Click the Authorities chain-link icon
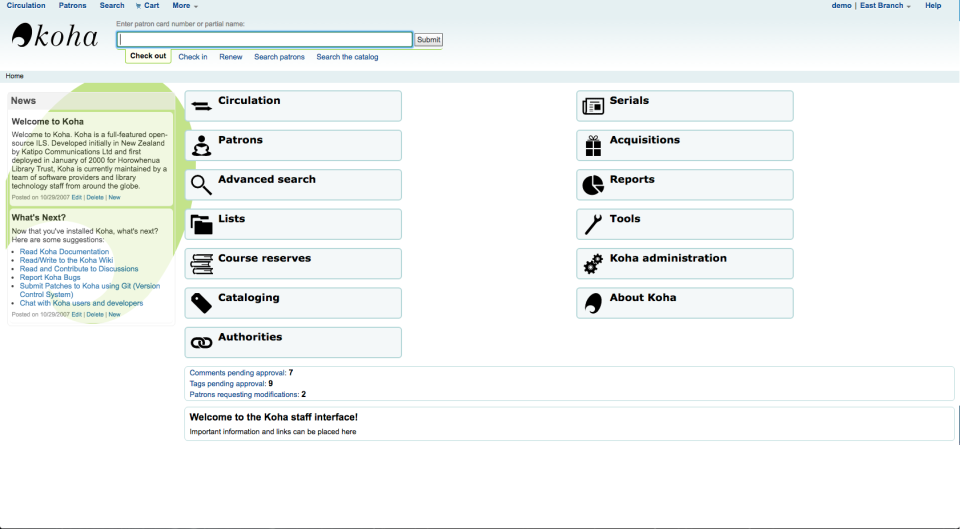960x529 pixels. click(x=201, y=343)
